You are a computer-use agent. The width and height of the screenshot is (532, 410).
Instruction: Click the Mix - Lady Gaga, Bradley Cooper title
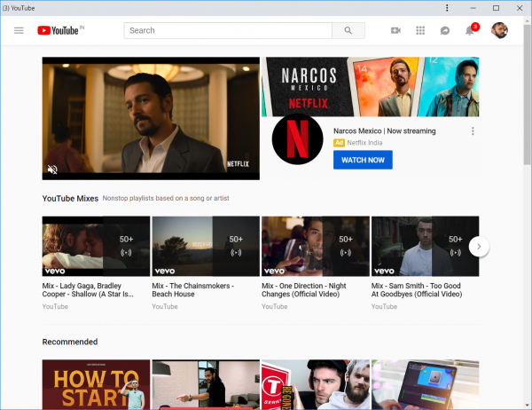point(88,290)
